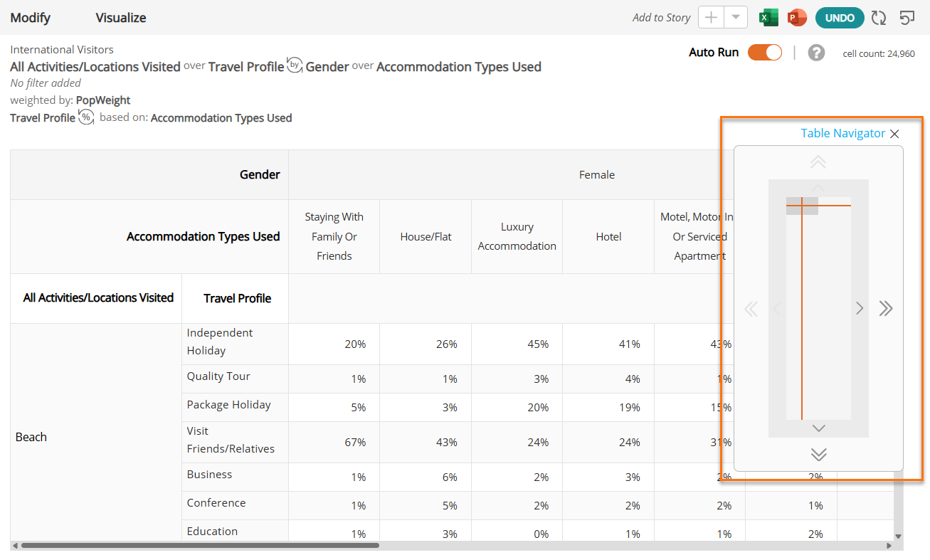The image size is (930, 560).
Task: Open the Modify menu
Action: point(31,18)
